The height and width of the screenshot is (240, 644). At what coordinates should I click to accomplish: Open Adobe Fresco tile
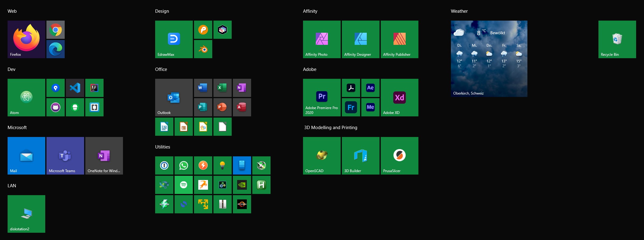(351, 107)
